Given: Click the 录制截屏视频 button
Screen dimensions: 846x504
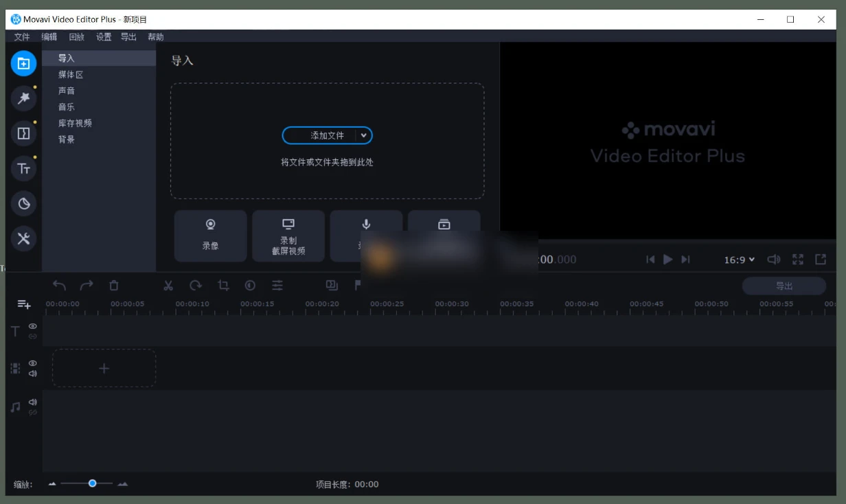Looking at the screenshot, I should [288, 236].
